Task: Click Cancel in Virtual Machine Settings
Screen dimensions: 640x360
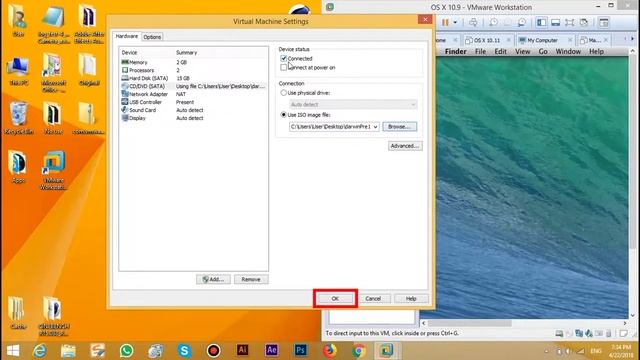Action: 373,298
